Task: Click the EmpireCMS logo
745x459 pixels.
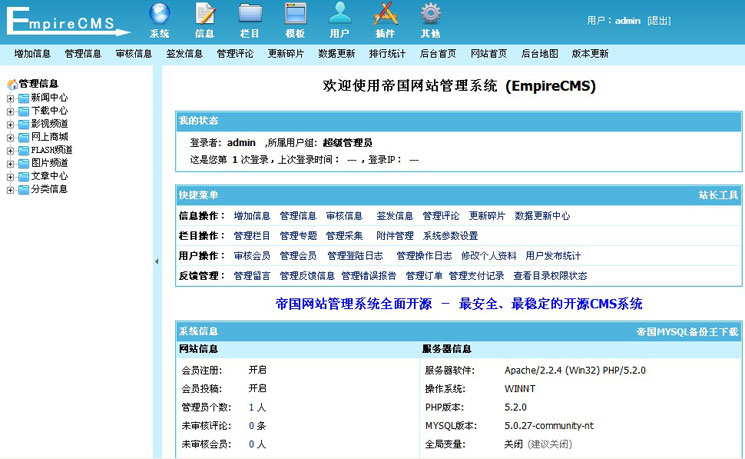Action: (65, 21)
